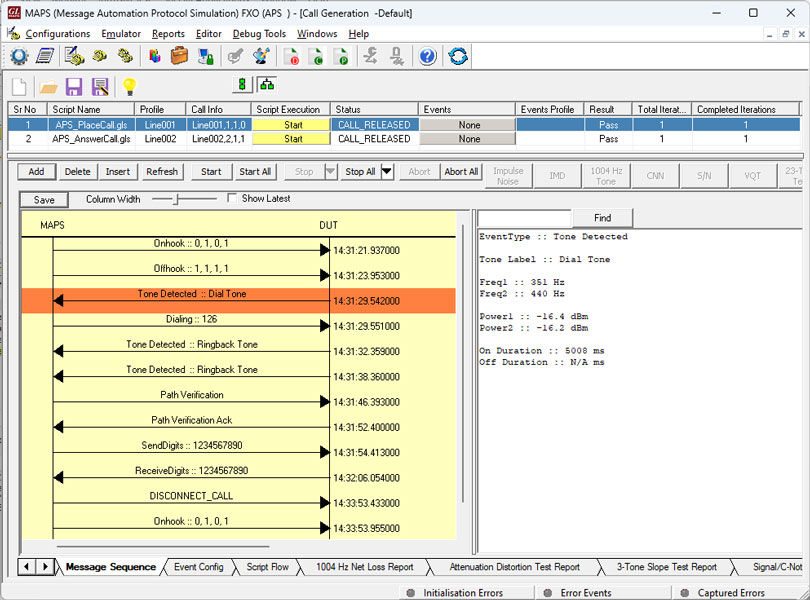The width and height of the screenshot is (810, 600).
Task: Click the third phones icon in top toolbar
Action: tap(125, 55)
